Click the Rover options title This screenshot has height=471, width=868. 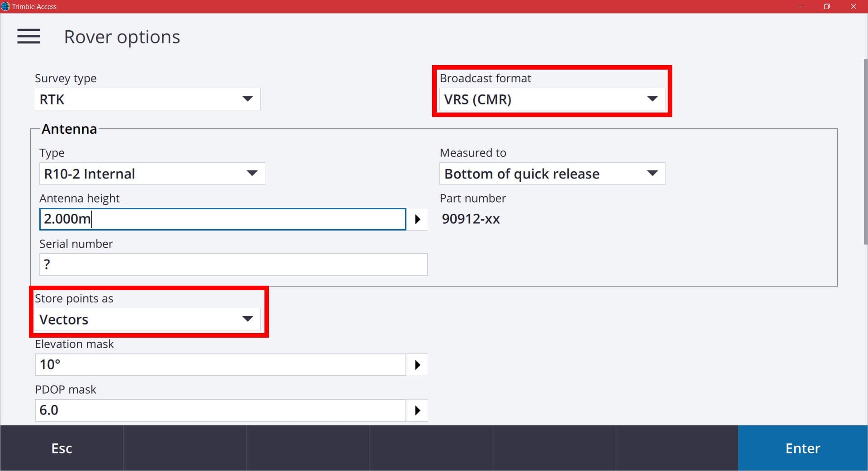tap(122, 37)
